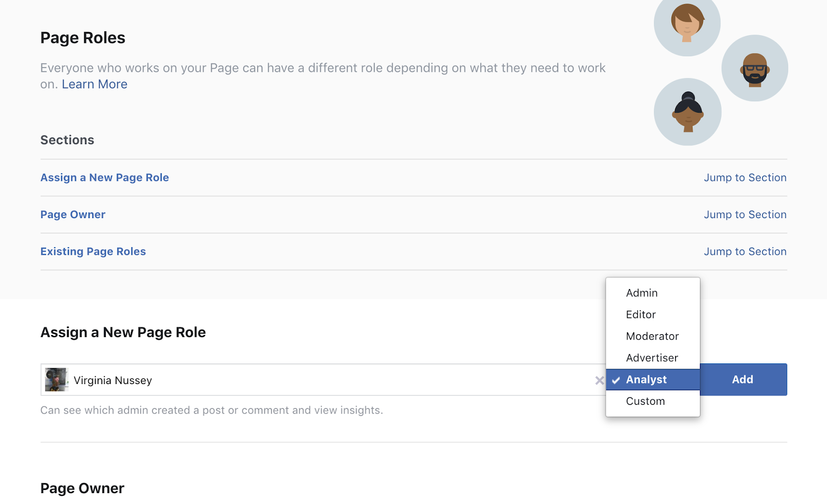The image size is (827, 504).
Task: Click the bearded avatar with glasses
Action: (755, 68)
